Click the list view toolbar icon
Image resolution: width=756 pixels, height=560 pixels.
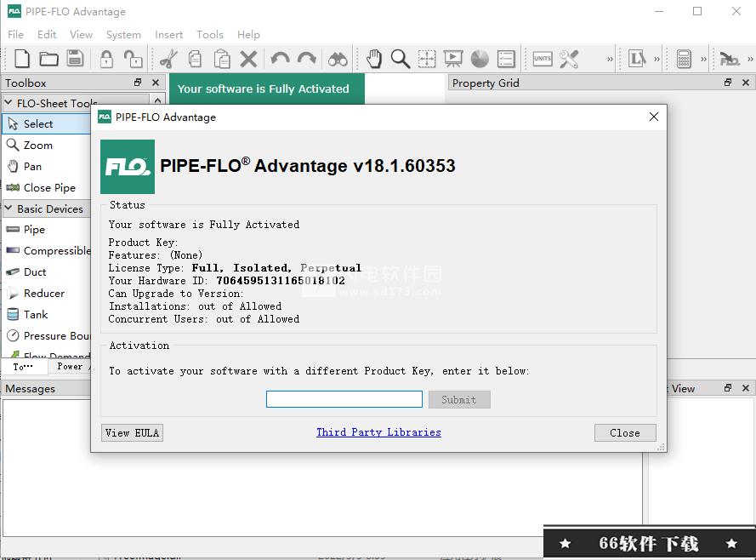(x=506, y=59)
